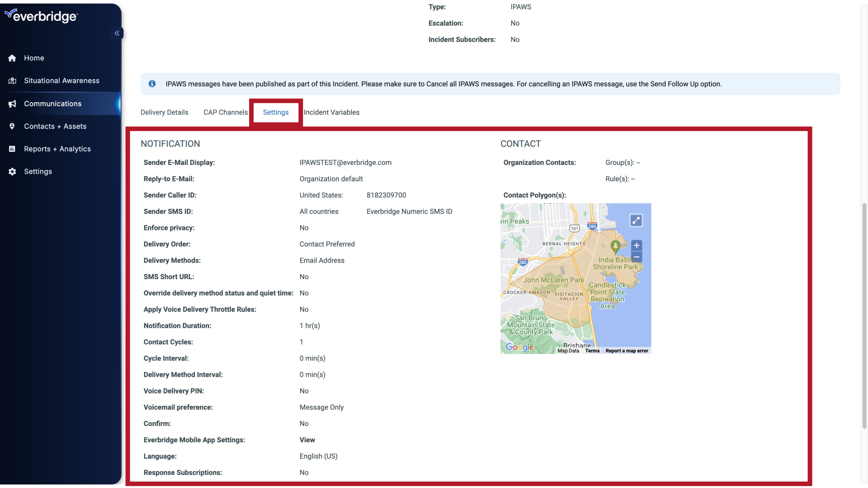Viewport: 868px width, 488px height.
Task: Zoom out on the map with minus button
Action: [x=637, y=257]
